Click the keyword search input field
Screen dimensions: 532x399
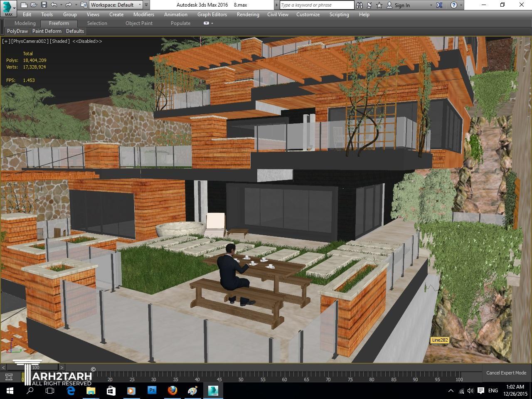317,5
